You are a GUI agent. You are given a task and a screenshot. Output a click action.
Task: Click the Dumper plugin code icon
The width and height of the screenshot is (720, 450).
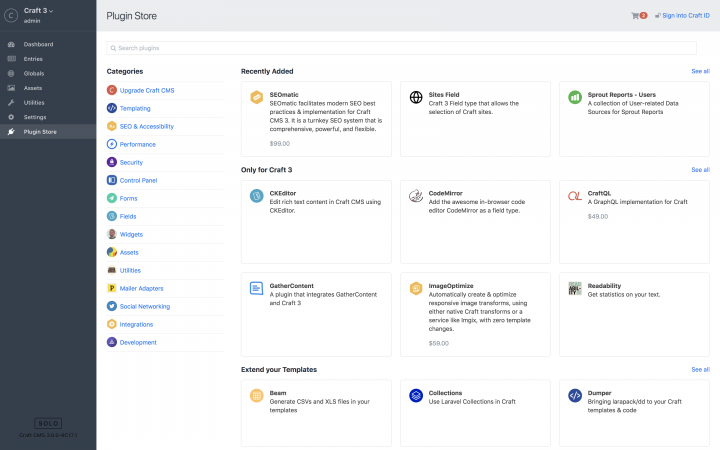click(575, 395)
